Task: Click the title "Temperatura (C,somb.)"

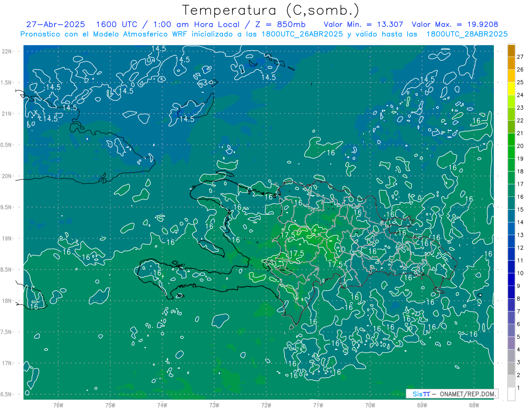Action: pyautogui.click(x=270, y=10)
